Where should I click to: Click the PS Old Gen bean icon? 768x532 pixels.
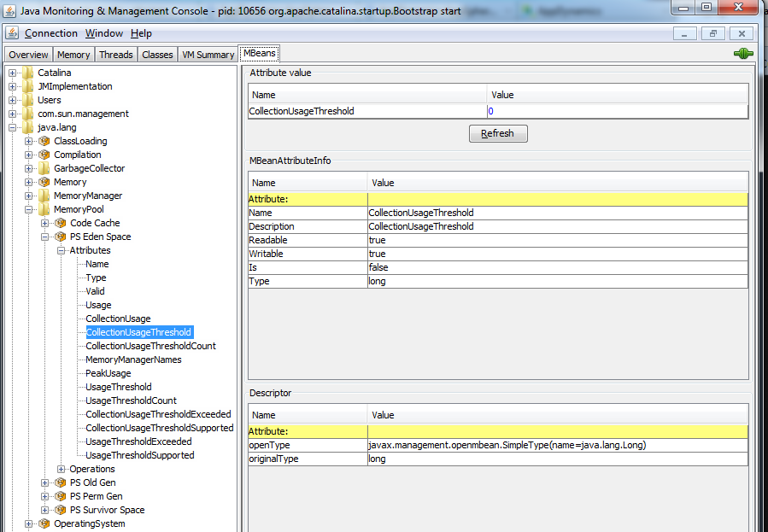click(x=61, y=482)
